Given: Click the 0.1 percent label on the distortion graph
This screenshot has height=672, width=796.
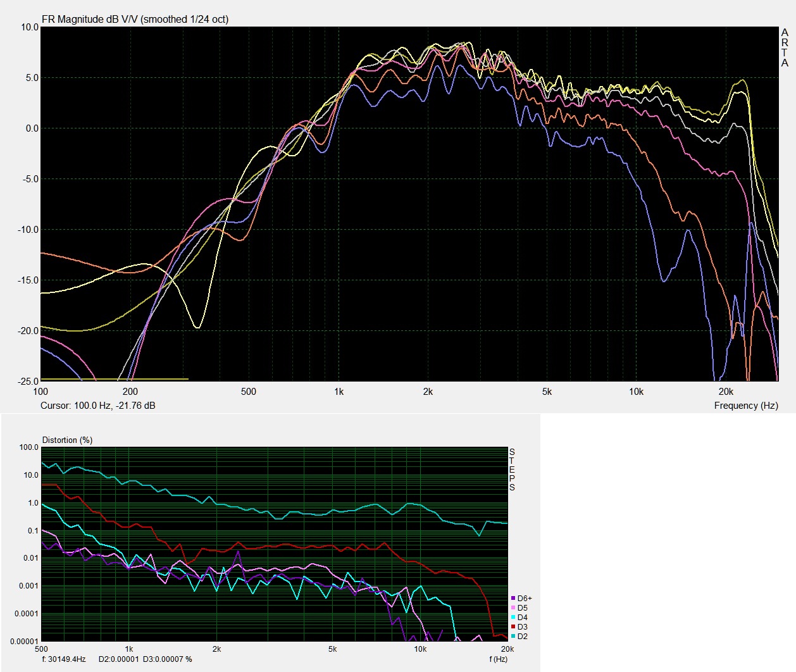Looking at the screenshot, I should pos(33,531).
